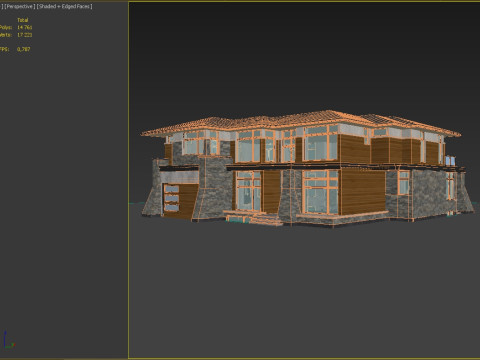Click the Verts count value in statistics
This screenshot has width=480, height=360.
tap(25, 35)
